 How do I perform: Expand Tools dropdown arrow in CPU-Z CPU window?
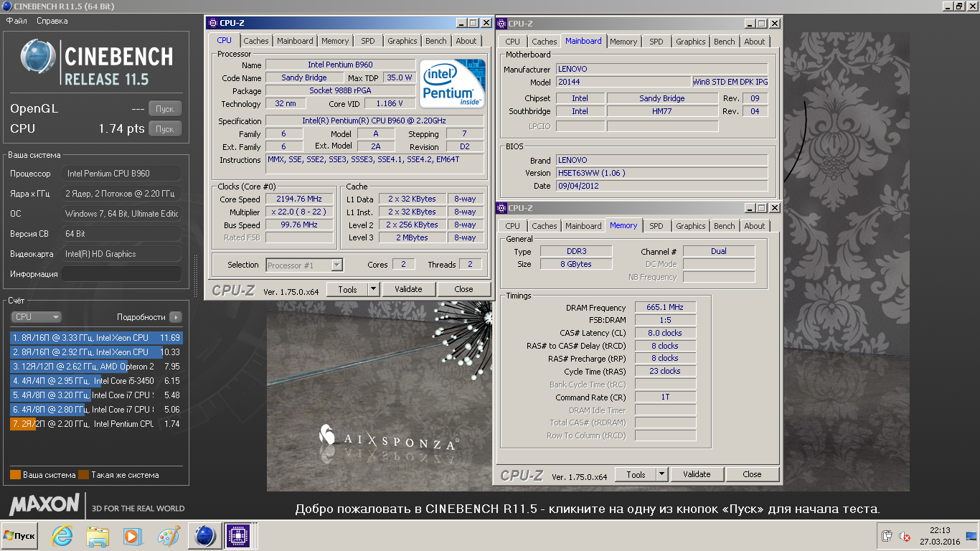[373, 289]
